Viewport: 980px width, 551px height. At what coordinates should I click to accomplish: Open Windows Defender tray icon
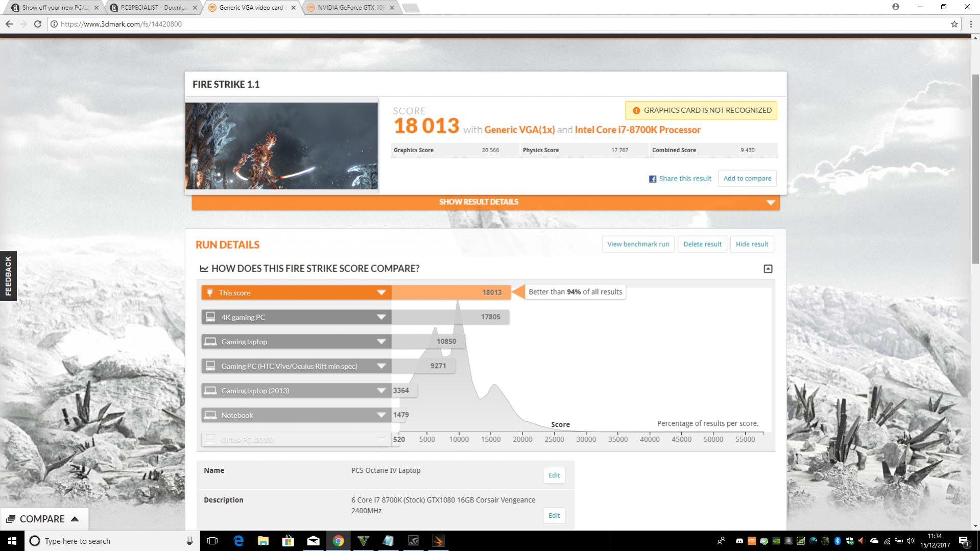pyautogui.click(x=850, y=541)
